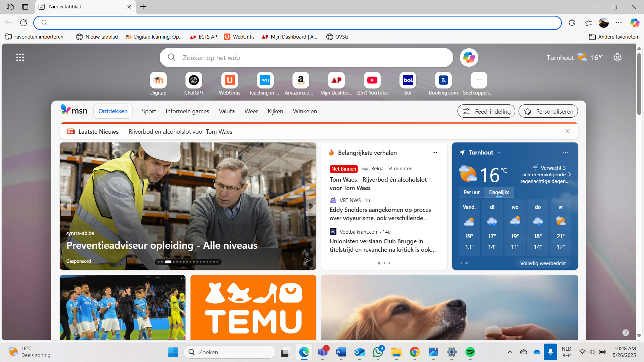This screenshot has height=362, width=644.
Task: Open the Winkelen tab
Action: click(305, 111)
